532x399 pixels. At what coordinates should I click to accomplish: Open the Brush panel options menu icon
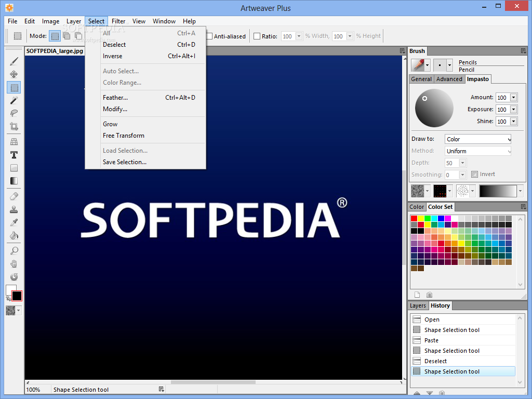pyautogui.click(x=523, y=51)
